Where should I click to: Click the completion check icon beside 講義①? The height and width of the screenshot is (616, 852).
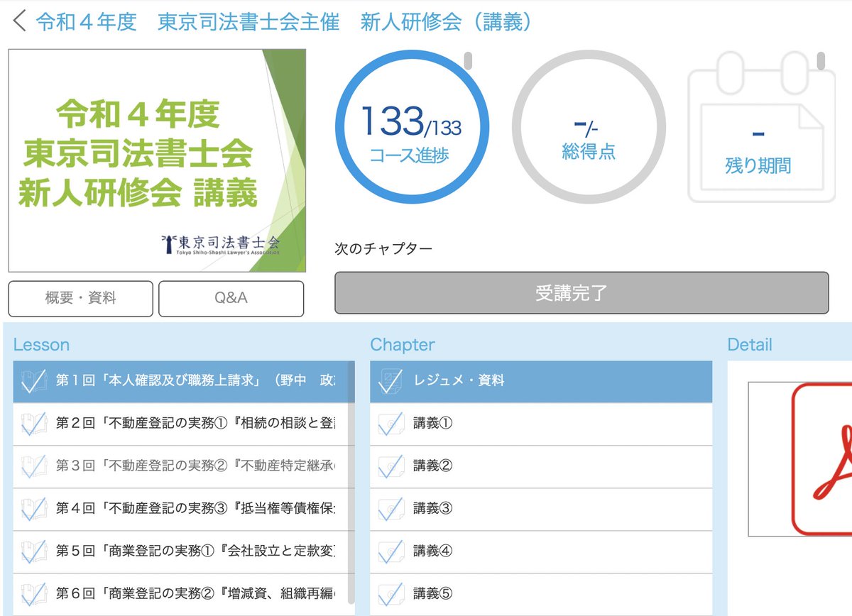(x=391, y=423)
